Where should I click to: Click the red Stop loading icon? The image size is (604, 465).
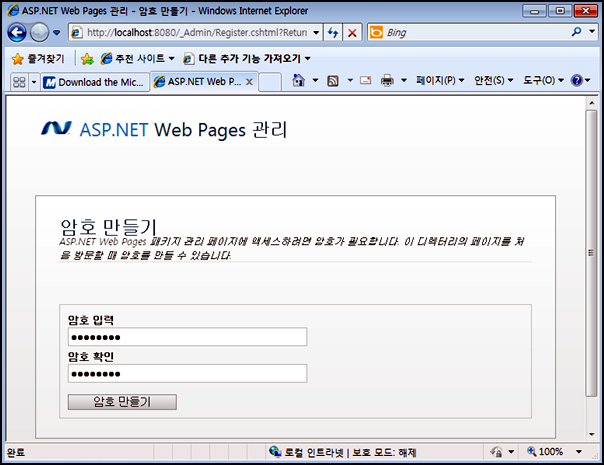click(352, 33)
